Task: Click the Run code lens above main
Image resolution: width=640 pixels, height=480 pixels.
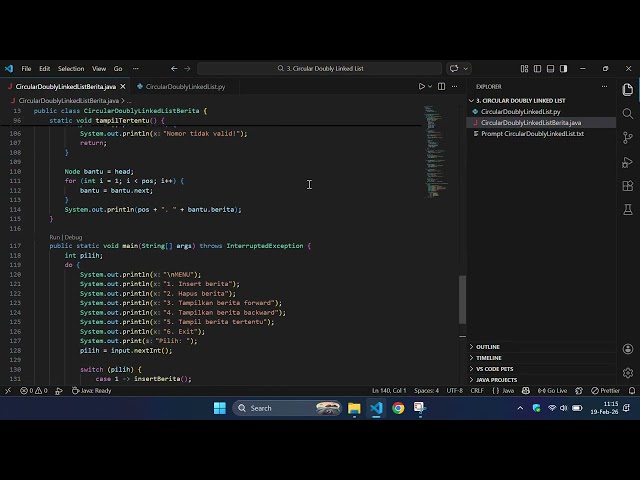Action: pos(54,237)
